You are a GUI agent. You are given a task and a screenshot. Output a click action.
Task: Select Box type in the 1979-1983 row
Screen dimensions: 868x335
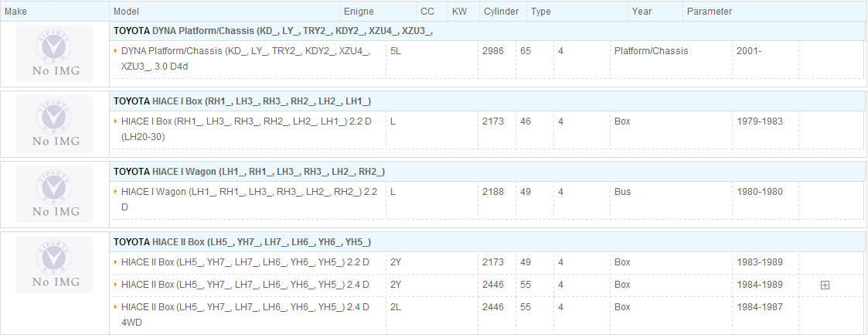pos(622,121)
